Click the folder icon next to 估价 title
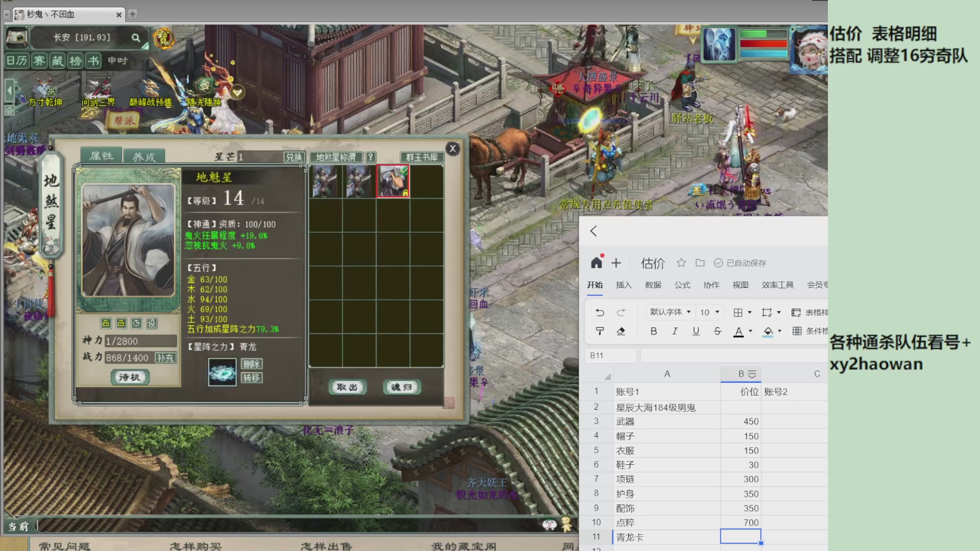This screenshot has height=551, width=980. tap(700, 263)
